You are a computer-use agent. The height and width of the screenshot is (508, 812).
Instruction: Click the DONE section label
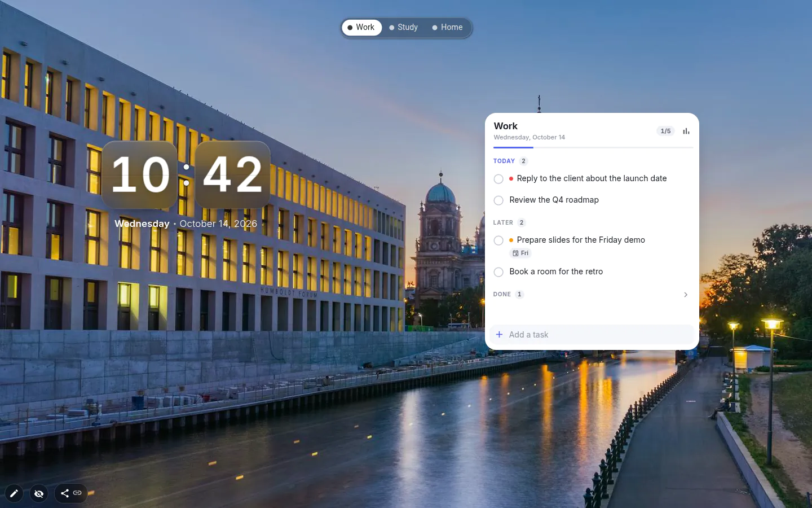(502, 294)
